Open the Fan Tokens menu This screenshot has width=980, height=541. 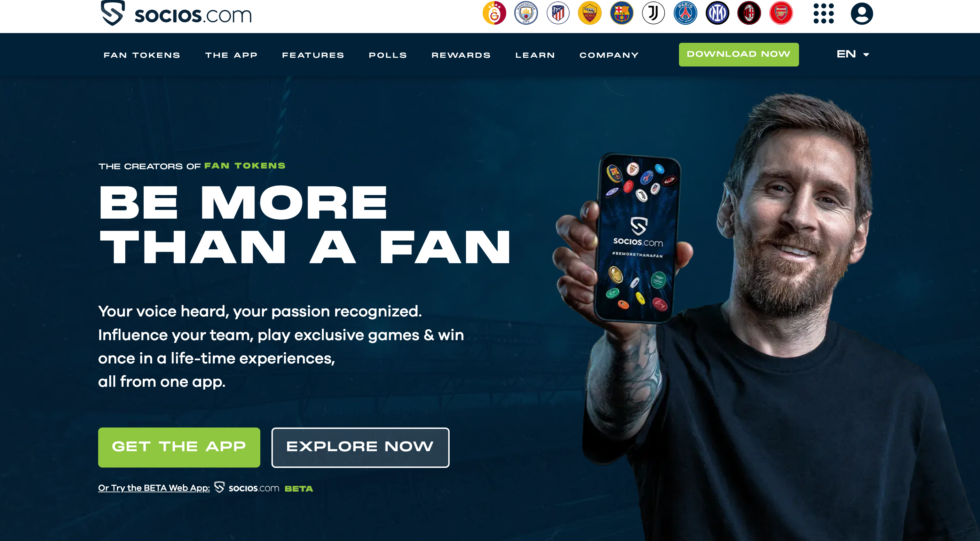[x=142, y=55]
